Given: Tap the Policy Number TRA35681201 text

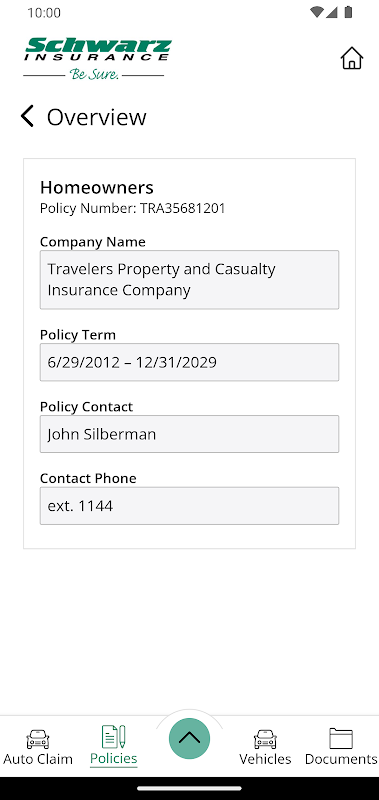Looking at the screenshot, I should click(133, 208).
